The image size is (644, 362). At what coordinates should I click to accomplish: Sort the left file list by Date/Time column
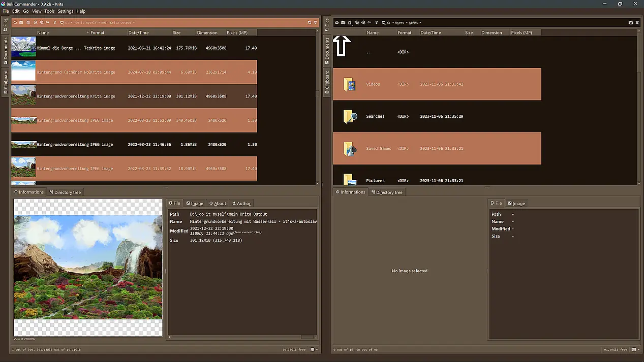(138, 32)
